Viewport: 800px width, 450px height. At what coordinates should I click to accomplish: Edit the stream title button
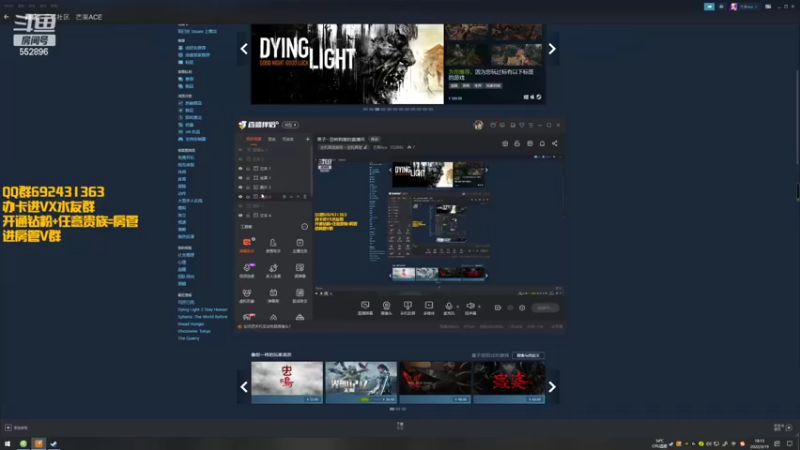(375, 139)
